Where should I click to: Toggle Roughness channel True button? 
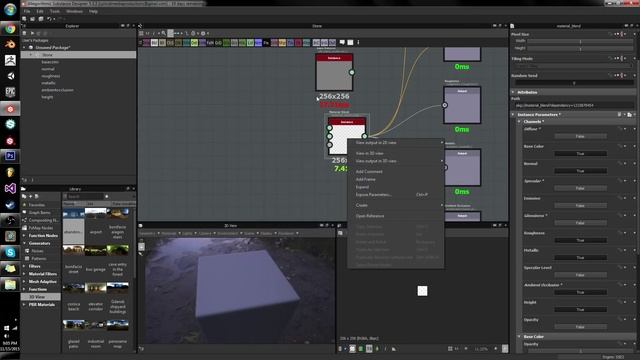pos(580,240)
